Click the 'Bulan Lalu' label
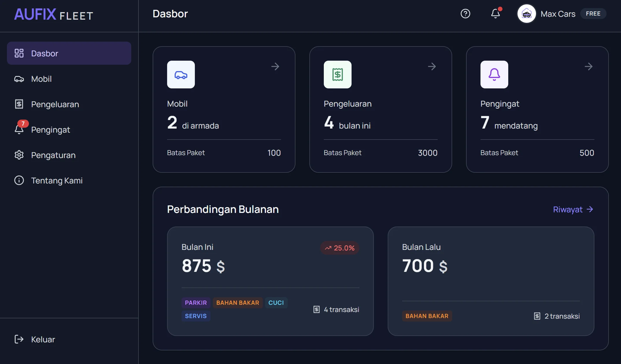The width and height of the screenshot is (621, 364). (x=421, y=247)
